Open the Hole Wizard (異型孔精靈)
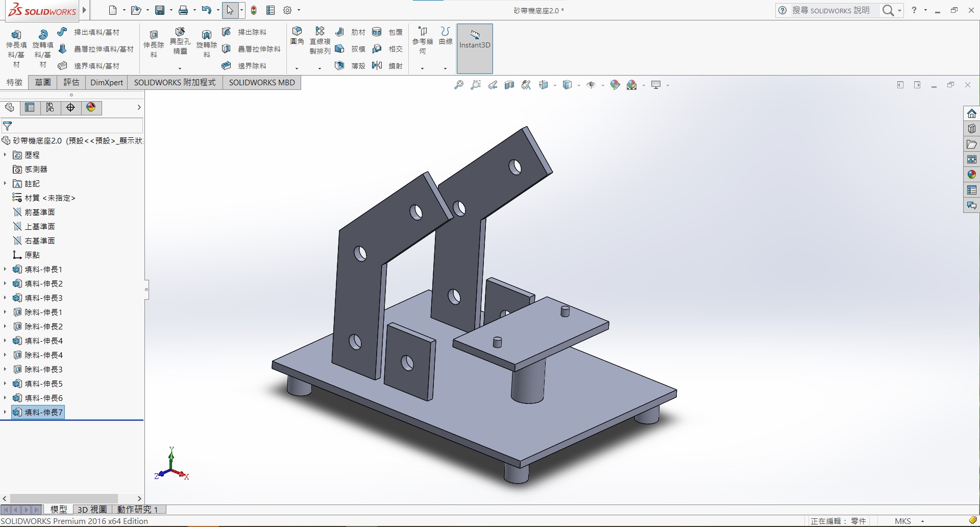Screen dimensions: 980x527 [180, 41]
